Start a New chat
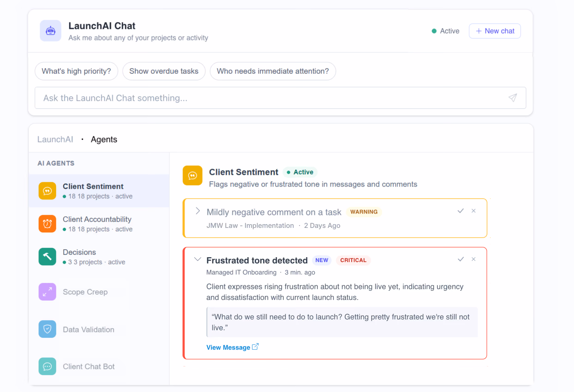This screenshot has height=392, width=574. coord(495,31)
